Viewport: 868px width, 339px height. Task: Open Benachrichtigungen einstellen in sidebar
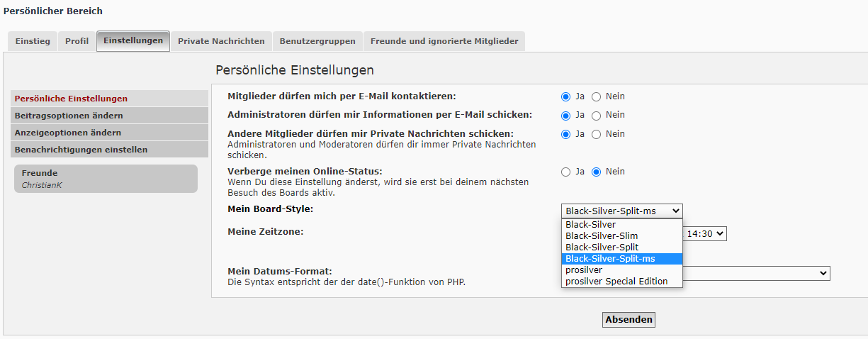[x=81, y=150]
